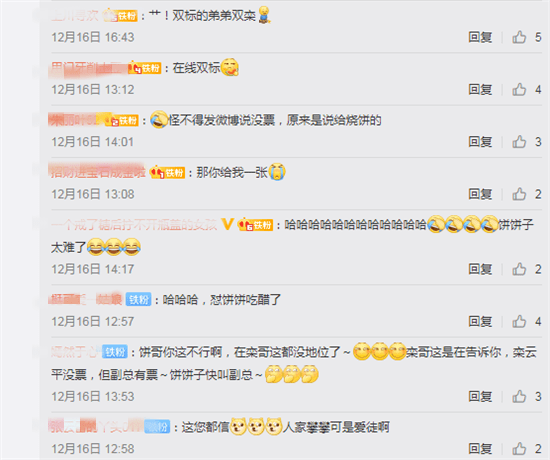550x460 pixels.
Task: Click the orange 铁粉 badge on 13:08 comment
Action: tap(167, 173)
